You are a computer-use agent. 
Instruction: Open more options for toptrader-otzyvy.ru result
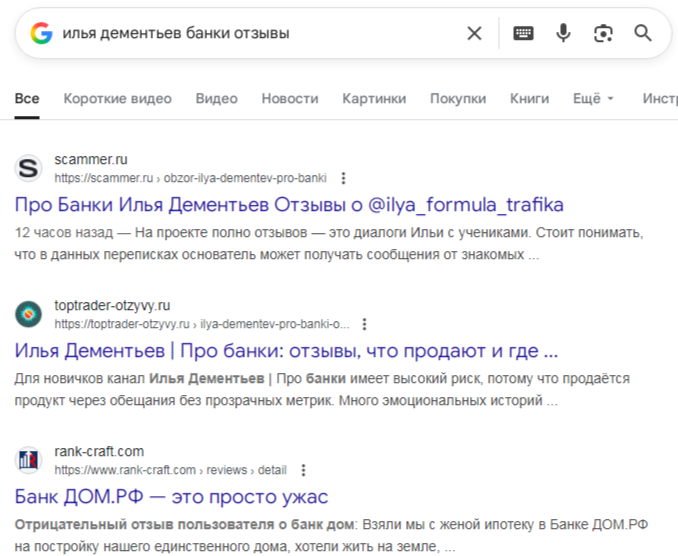(x=365, y=324)
